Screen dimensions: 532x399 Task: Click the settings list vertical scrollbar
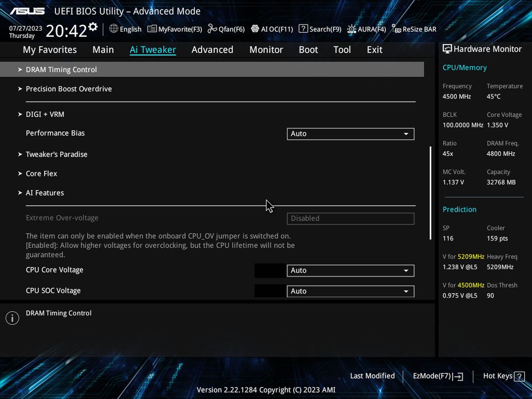pos(430,193)
